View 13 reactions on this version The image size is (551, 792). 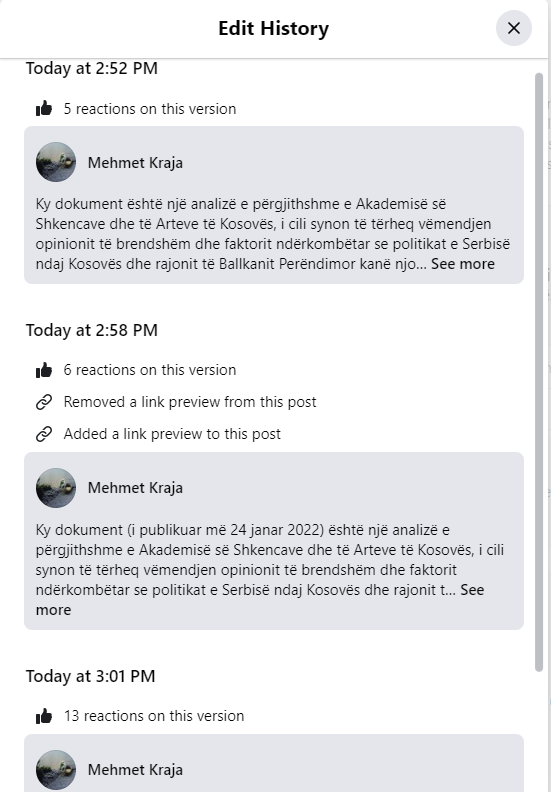click(154, 716)
